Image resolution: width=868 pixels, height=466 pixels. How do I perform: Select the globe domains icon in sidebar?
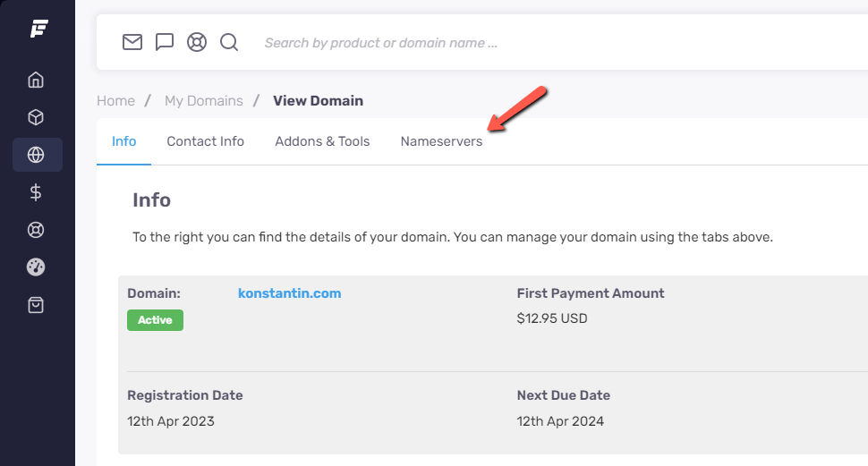pyautogui.click(x=37, y=155)
